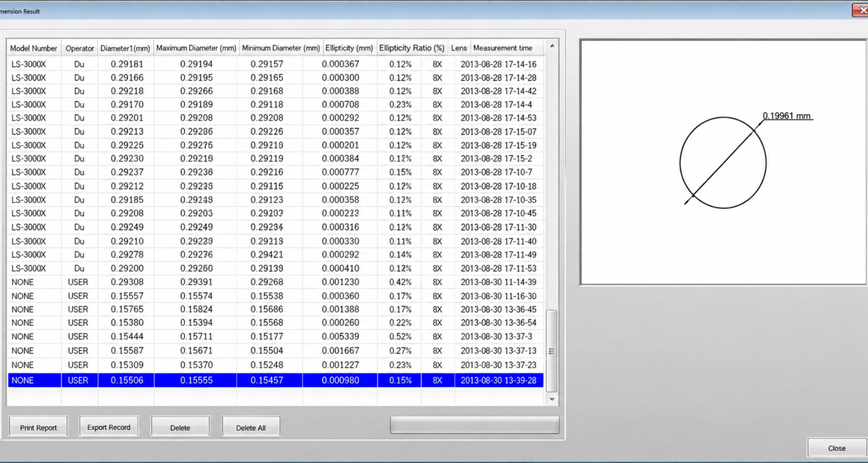Click the progress bar beside Delete All
The image size is (868, 463).
pos(475,424)
